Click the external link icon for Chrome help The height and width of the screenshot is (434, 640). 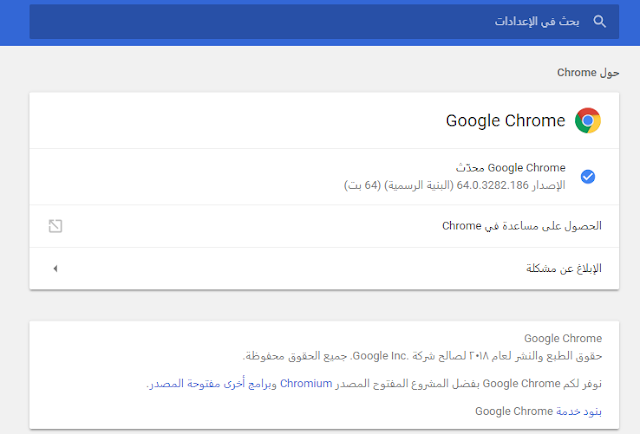(56, 226)
